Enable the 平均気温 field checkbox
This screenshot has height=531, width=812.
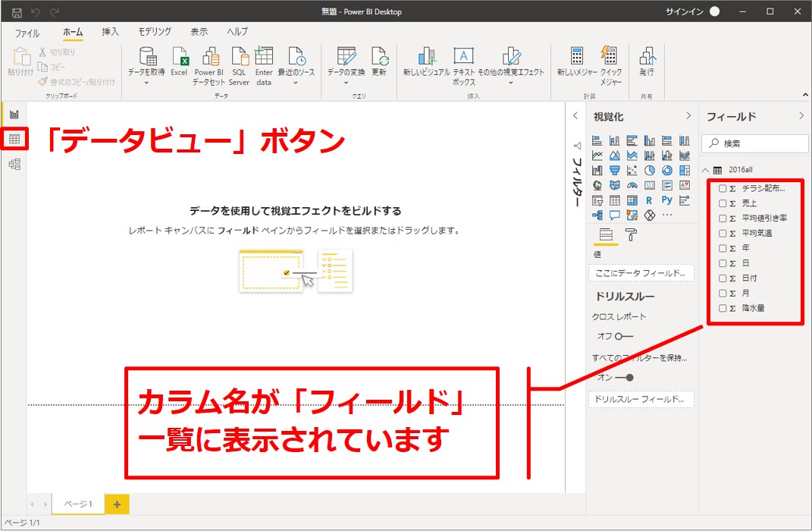point(723,234)
